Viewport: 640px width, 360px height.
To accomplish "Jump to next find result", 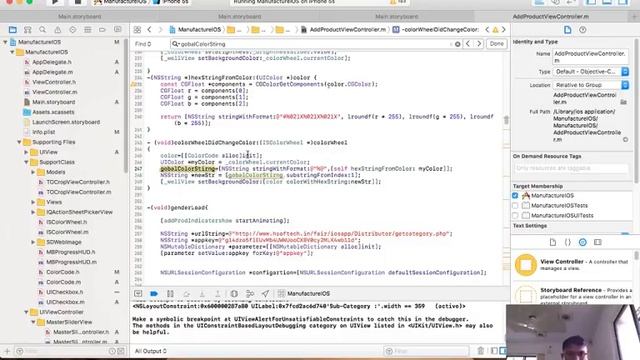I will (x=479, y=44).
